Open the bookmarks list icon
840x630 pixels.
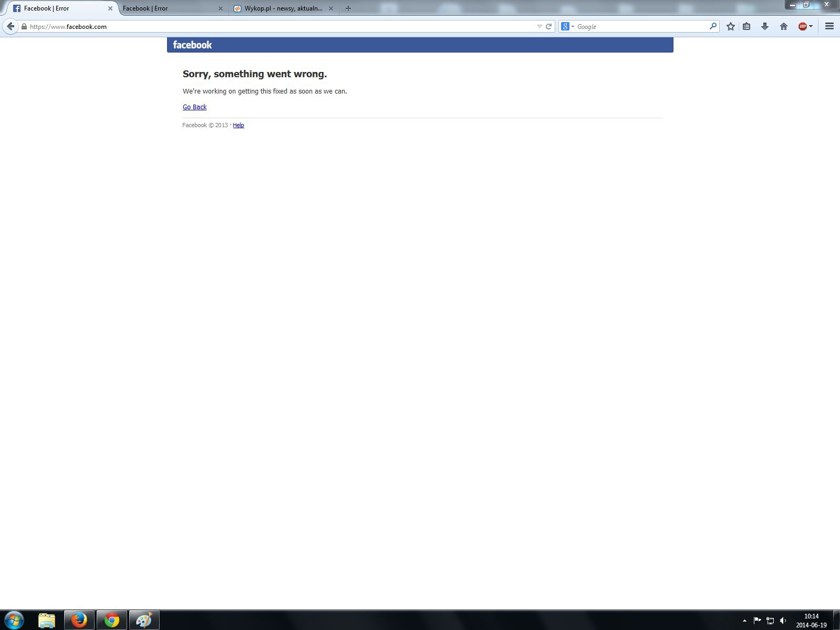pos(746,26)
